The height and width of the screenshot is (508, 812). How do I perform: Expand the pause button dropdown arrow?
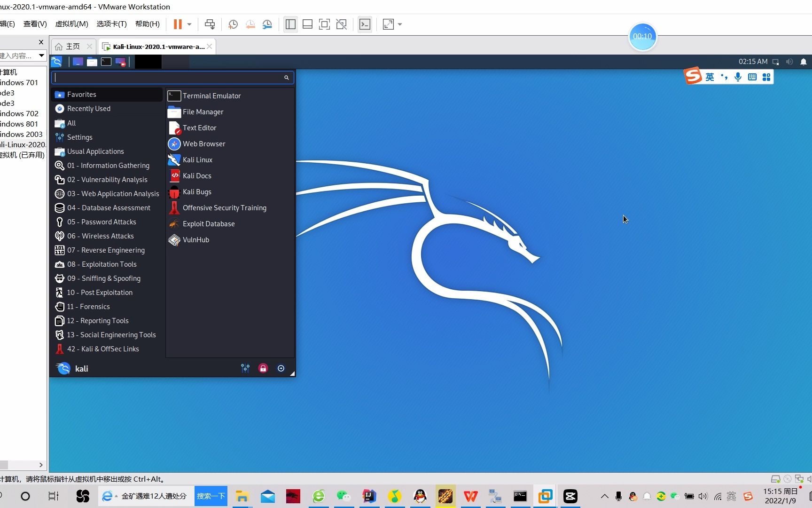coord(189,24)
